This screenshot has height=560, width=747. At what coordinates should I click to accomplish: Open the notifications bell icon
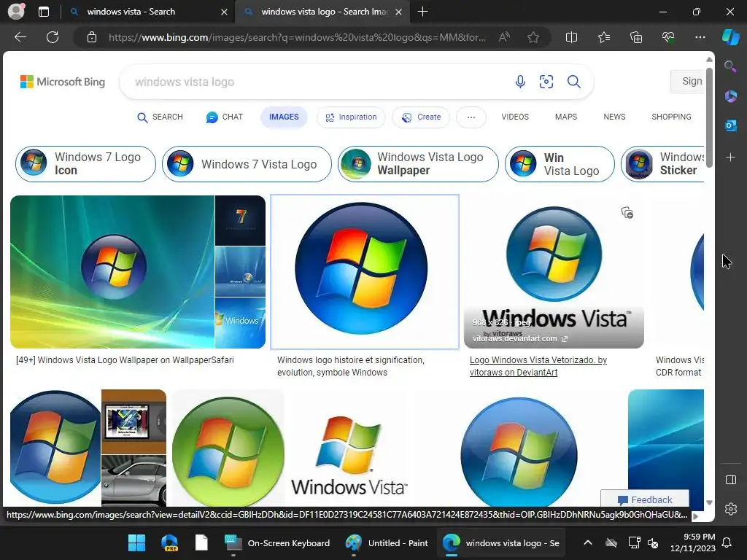(x=727, y=542)
